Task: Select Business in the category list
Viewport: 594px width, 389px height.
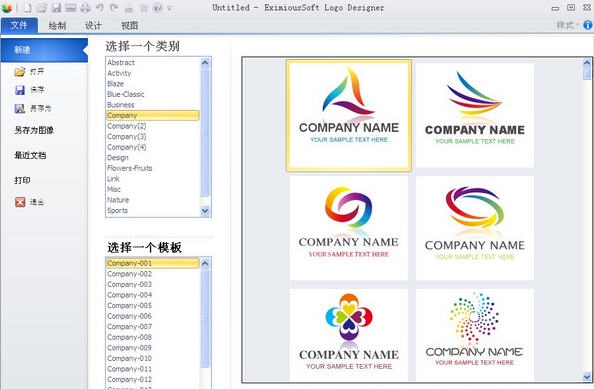Action: coord(153,105)
